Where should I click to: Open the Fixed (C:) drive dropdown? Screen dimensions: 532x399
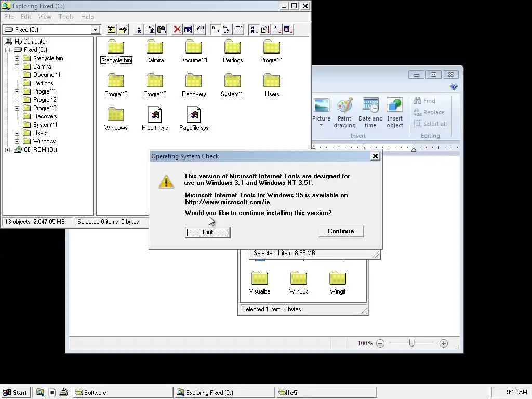tap(96, 30)
